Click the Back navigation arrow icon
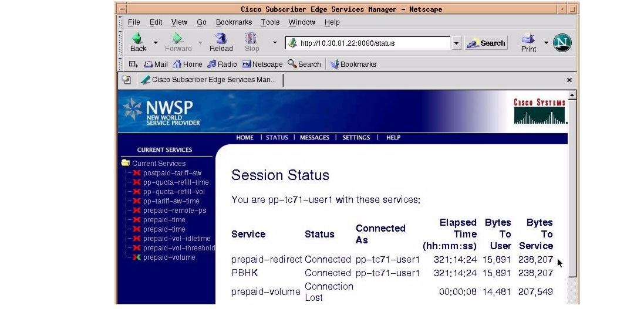This screenshot has width=644, height=309. click(x=137, y=38)
